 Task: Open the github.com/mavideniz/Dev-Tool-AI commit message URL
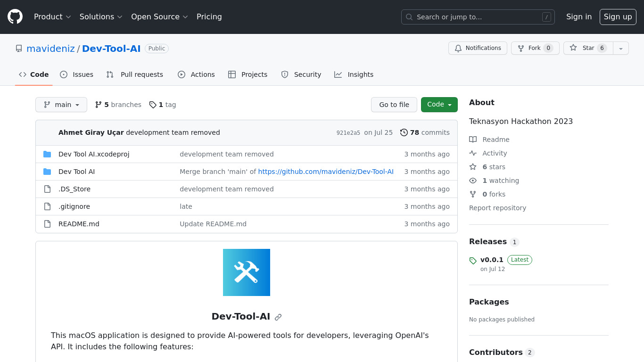click(x=326, y=172)
